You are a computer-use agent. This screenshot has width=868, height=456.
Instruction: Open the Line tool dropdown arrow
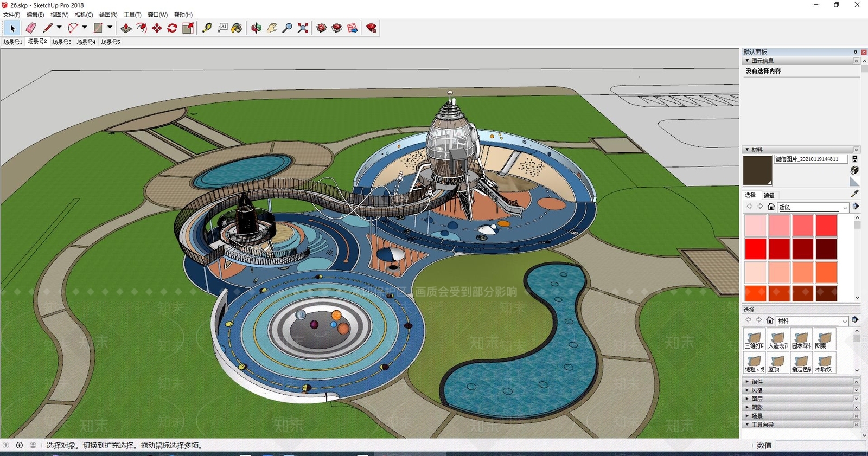coord(59,27)
